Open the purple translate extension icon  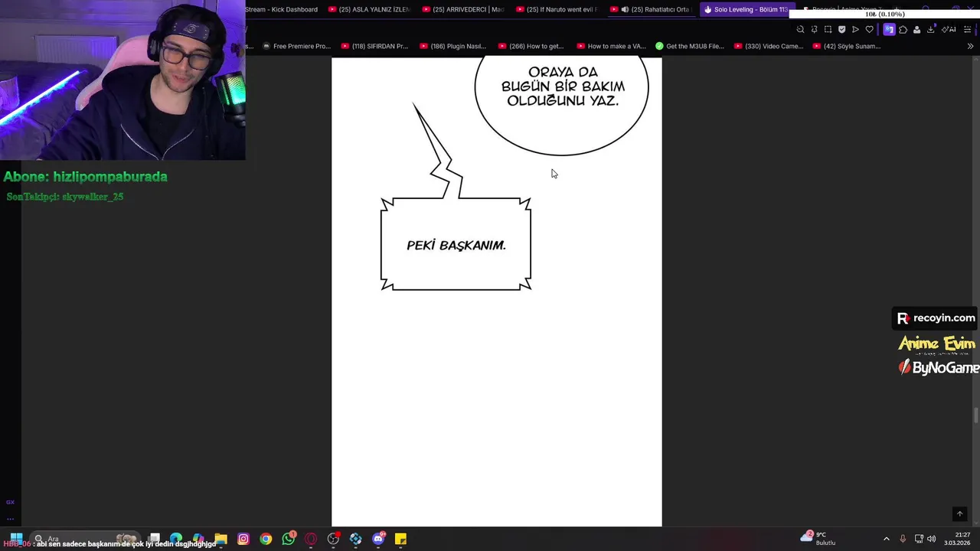[x=889, y=30]
